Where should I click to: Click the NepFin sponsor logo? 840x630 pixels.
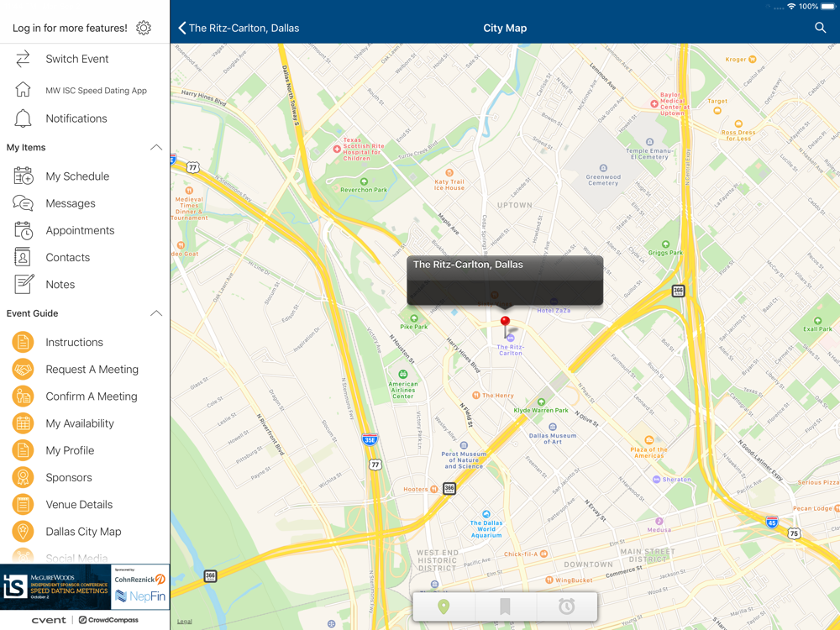tap(140, 596)
